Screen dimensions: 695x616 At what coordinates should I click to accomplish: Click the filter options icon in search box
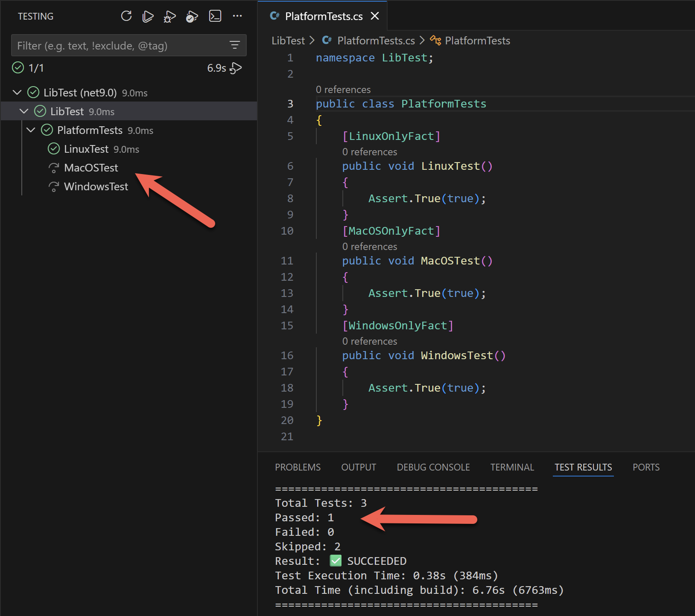234,45
